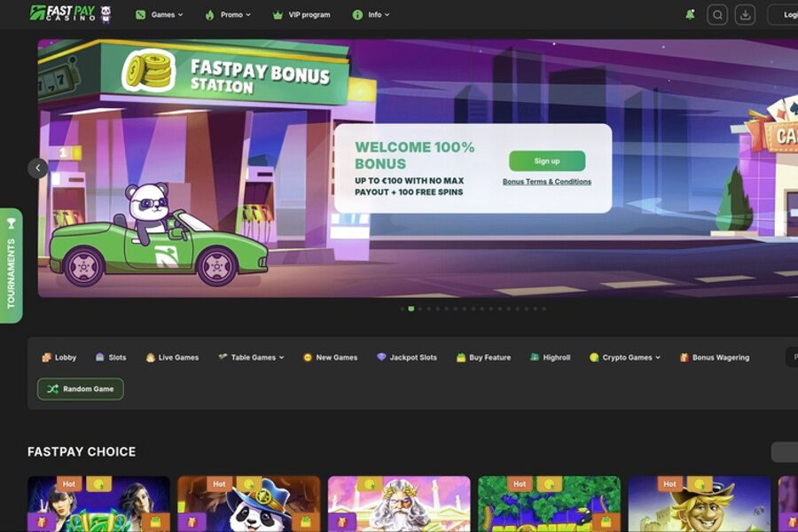This screenshot has width=798, height=532.
Task: Click the Lobby category icon
Action: [46, 357]
